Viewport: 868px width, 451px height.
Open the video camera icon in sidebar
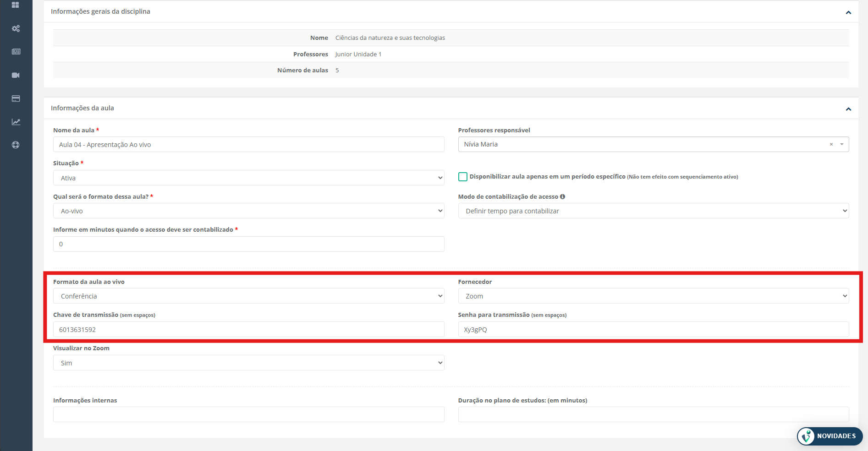pos(16,75)
